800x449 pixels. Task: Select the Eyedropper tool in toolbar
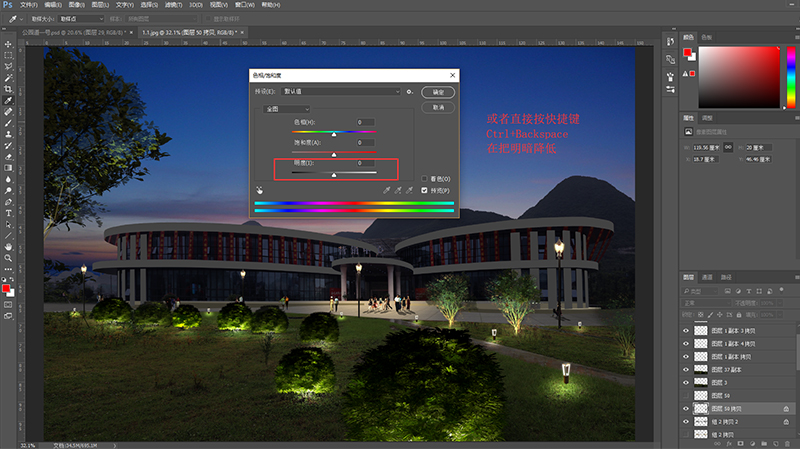8,101
